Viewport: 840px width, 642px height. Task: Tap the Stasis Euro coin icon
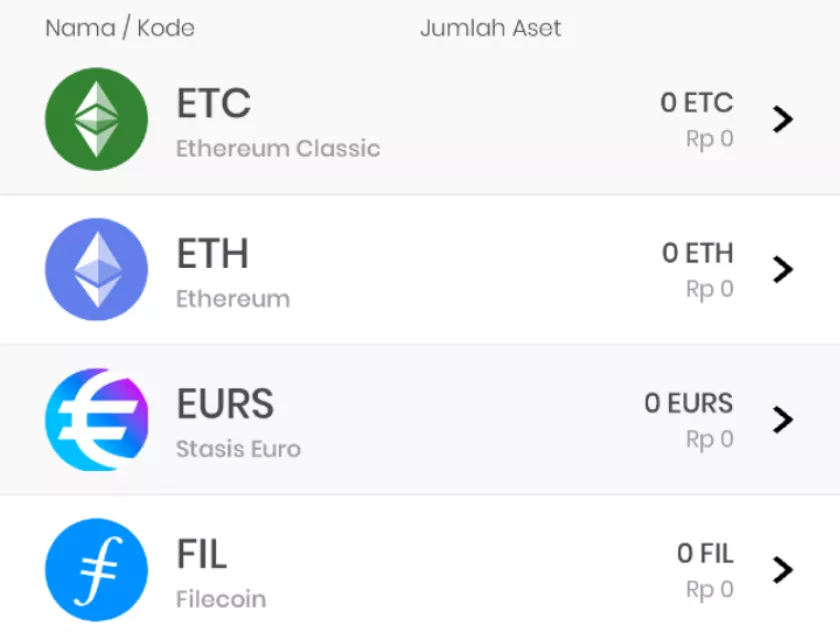[x=96, y=419]
